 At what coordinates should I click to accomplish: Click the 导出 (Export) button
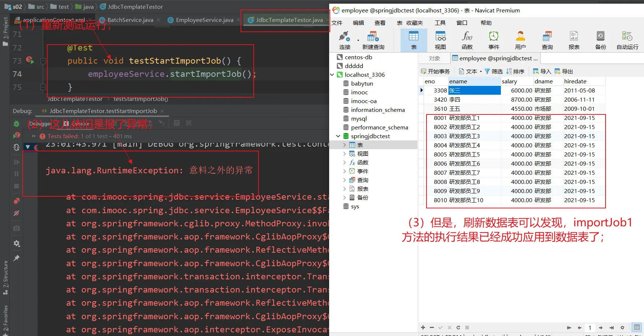point(563,71)
